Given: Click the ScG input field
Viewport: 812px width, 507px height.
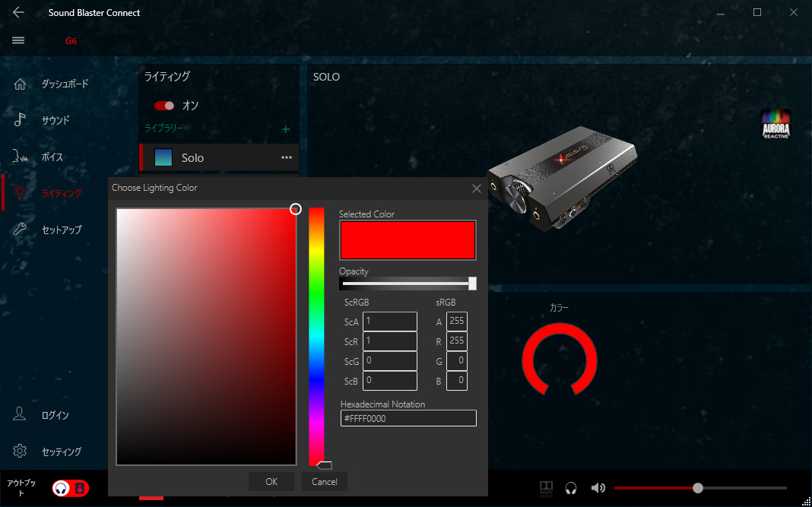Looking at the screenshot, I should click(x=390, y=361).
